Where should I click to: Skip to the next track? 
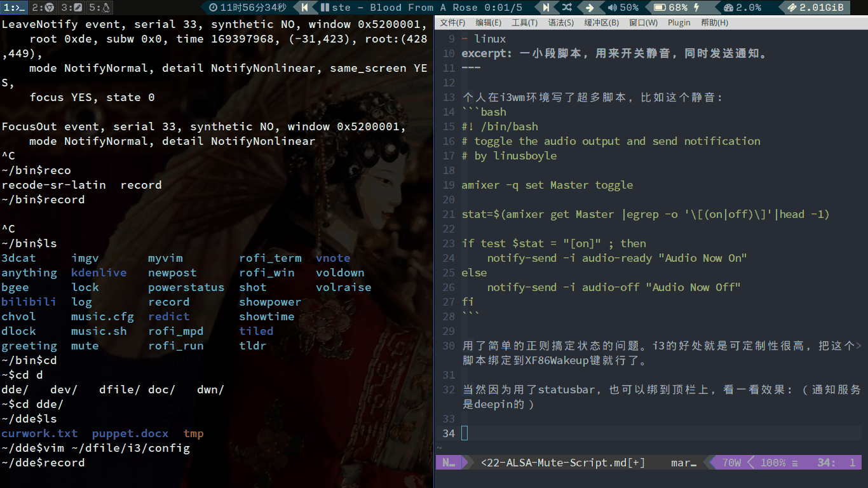click(x=546, y=8)
